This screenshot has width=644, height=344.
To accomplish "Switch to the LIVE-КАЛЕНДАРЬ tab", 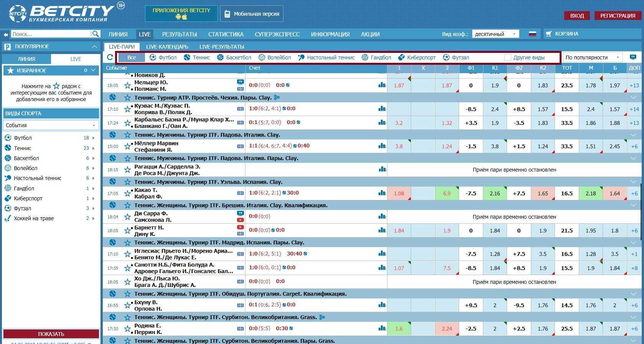I will pos(167,47).
